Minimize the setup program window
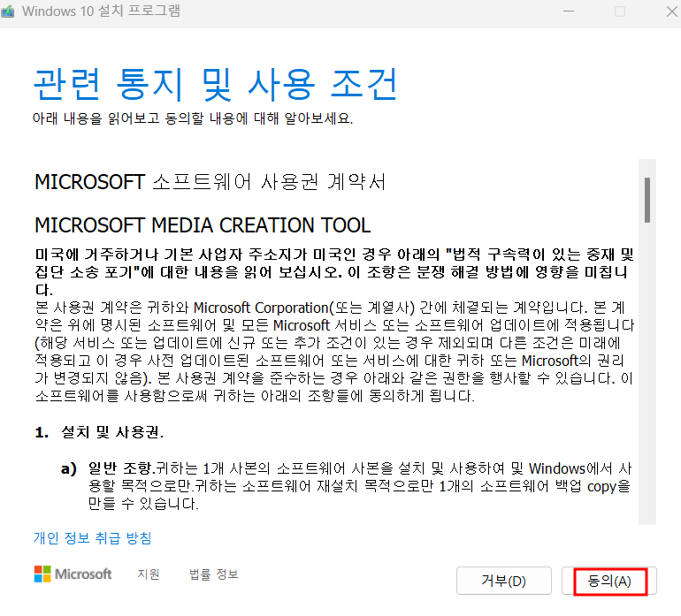 click(x=569, y=11)
